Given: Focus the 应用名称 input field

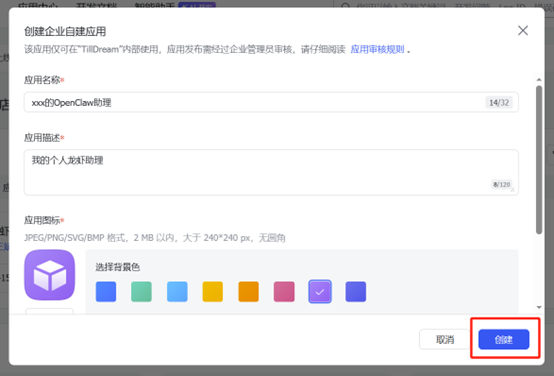Looking at the screenshot, I should pyautogui.click(x=271, y=102).
